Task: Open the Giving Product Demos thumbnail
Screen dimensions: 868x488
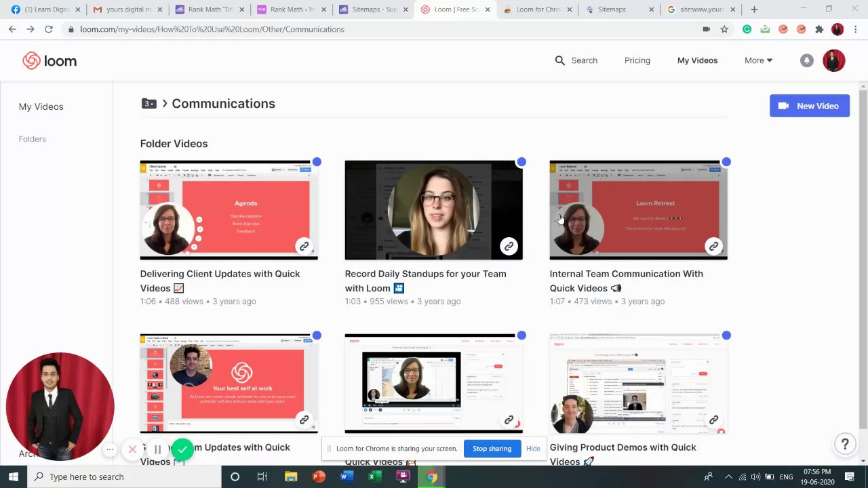Action: tap(638, 384)
